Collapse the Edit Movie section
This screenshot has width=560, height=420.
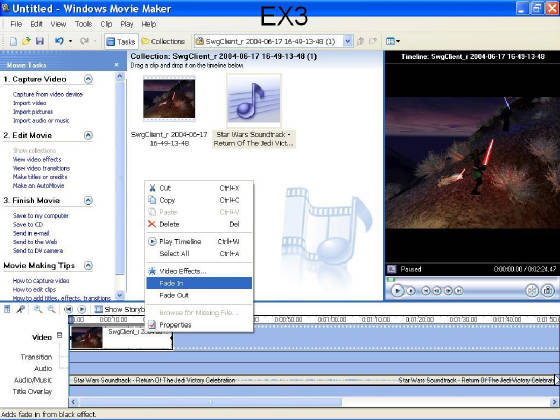click(88, 135)
